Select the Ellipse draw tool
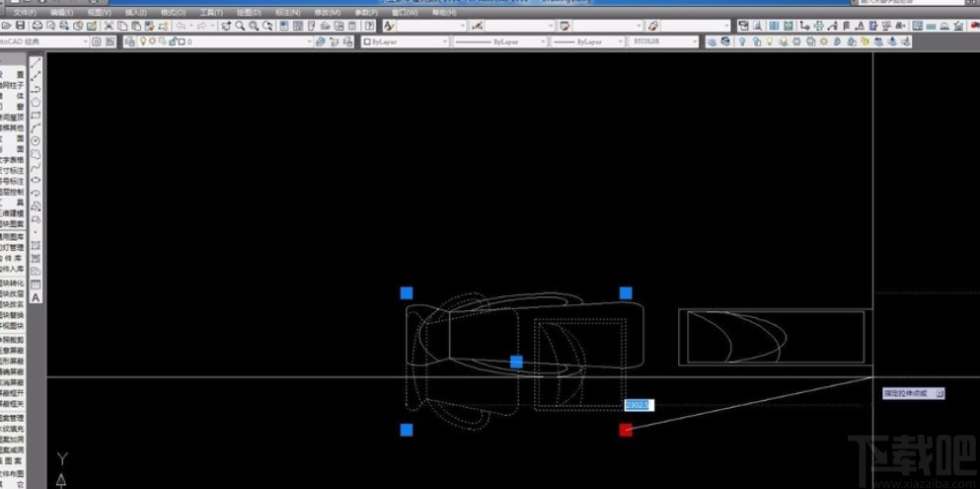Image resolution: width=980 pixels, height=489 pixels. coord(37,180)
